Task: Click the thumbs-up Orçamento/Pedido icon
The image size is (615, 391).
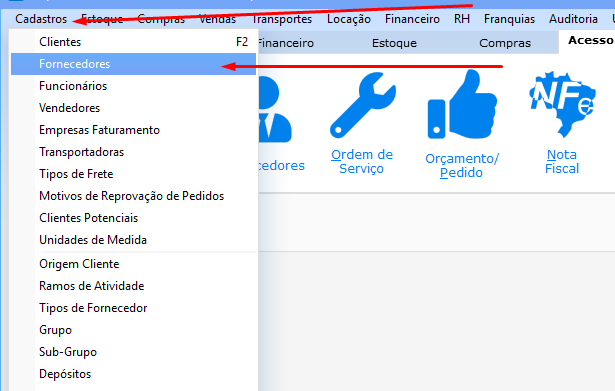Action: [x=462, y=104]
